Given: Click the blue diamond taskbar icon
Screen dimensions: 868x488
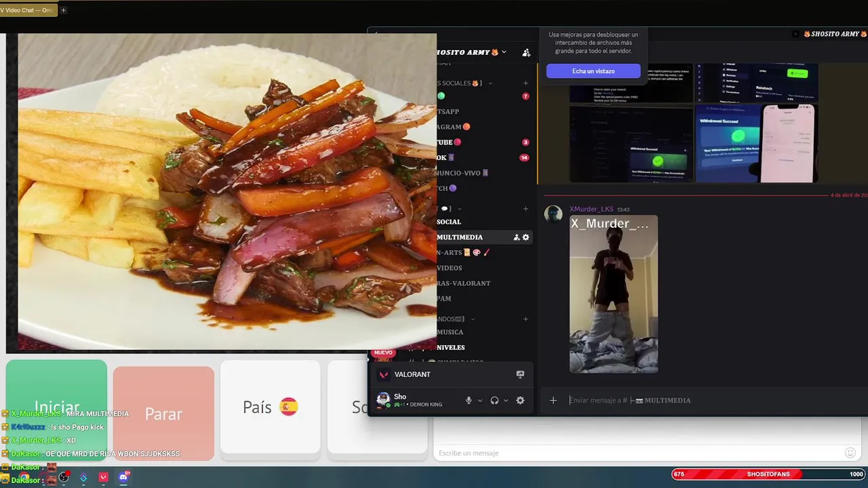Looking at the screenshot, I should click(x=83, y=477).
